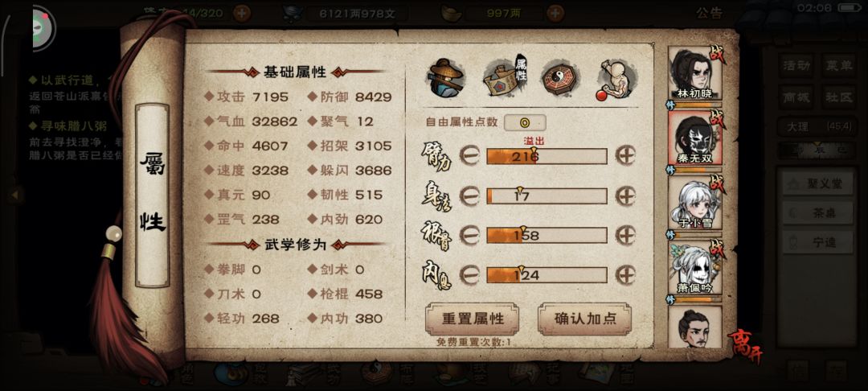
Task: Select the 属性 attributes scroll icon
Action: [504, 77]
